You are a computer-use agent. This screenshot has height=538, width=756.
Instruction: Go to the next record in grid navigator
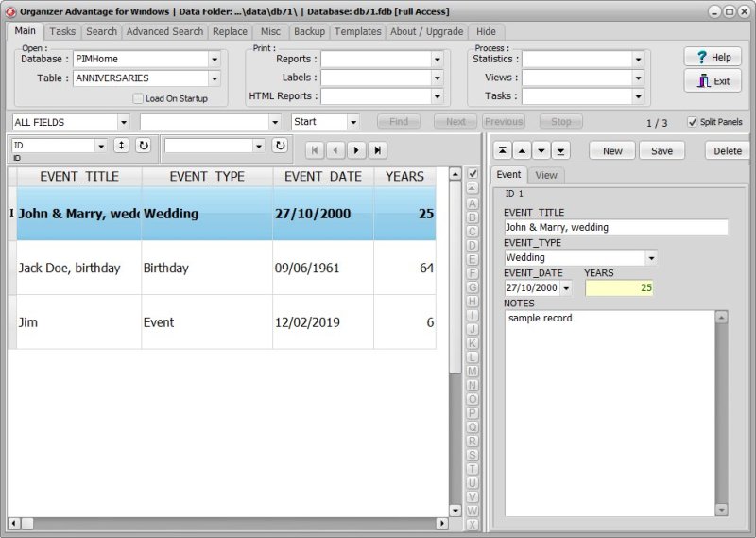point(356,150)
